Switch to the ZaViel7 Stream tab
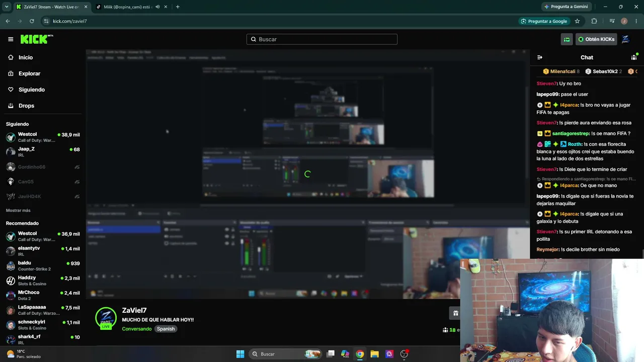 (x=51, y=7)
